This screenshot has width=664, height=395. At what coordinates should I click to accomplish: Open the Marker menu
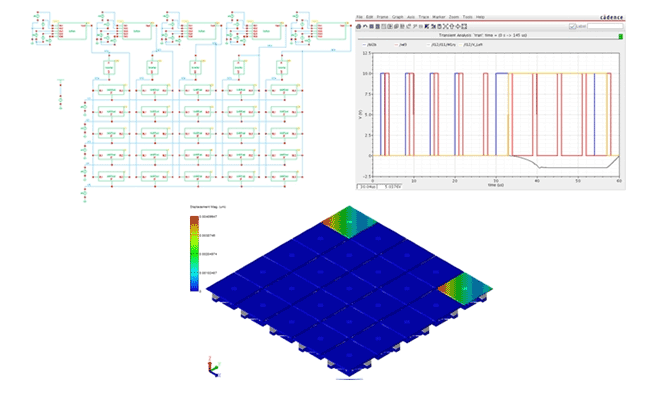coord(439,17)
